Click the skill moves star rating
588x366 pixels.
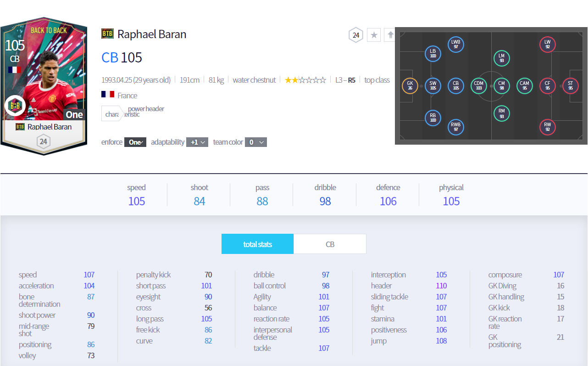(x=305, y=80)
